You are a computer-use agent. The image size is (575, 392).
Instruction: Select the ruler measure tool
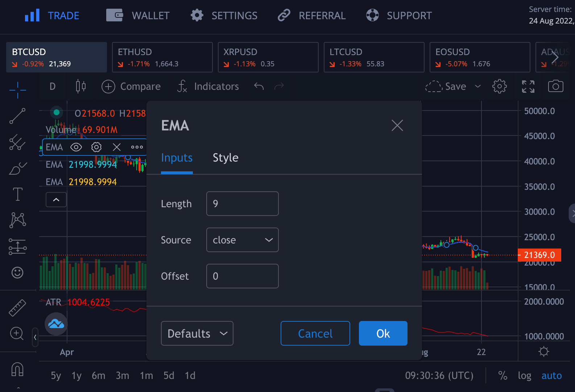[17, 308]
